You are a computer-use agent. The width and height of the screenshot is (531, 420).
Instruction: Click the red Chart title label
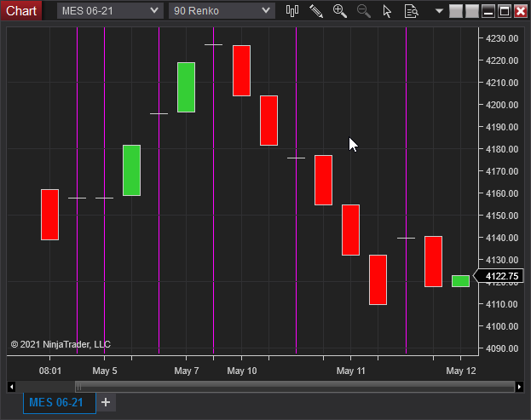tap(21, 11)
